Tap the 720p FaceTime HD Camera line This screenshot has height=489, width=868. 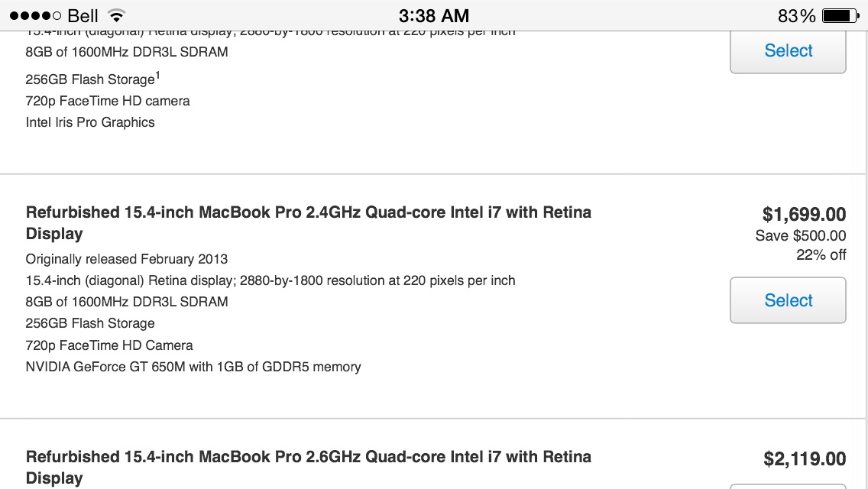point(109,345)
